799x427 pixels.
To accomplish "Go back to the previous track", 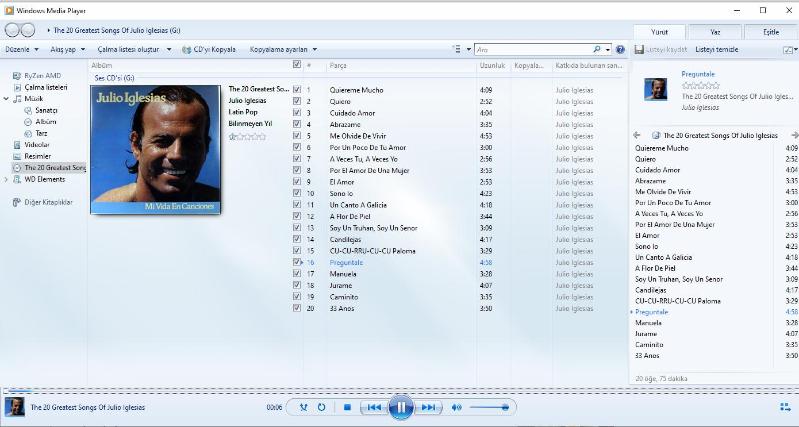I will click(373, 407).
